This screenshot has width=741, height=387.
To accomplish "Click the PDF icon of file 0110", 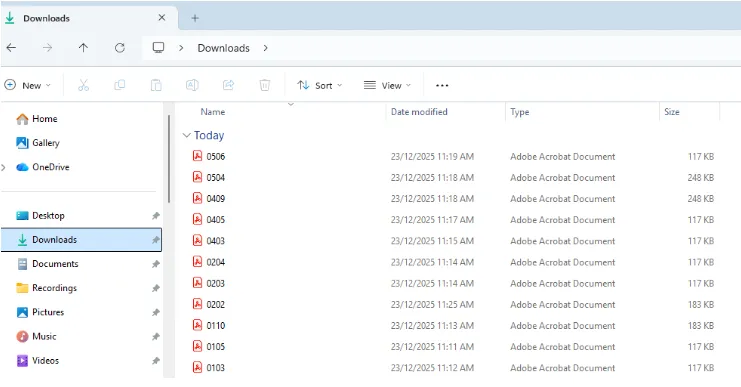I will click(198, 325).
